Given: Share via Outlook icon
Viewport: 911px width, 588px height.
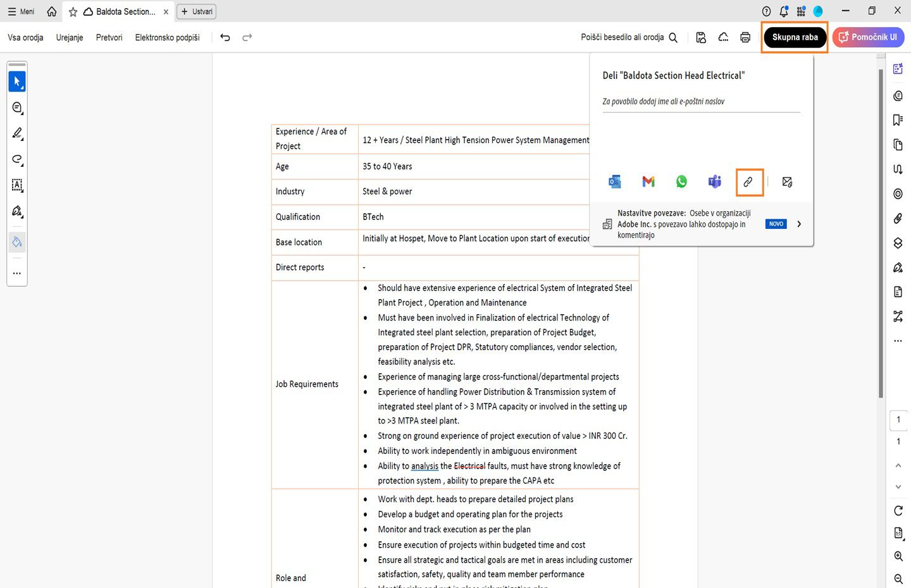Looking at the screenshot, I should pyautogui.click(x=614, y=182).
